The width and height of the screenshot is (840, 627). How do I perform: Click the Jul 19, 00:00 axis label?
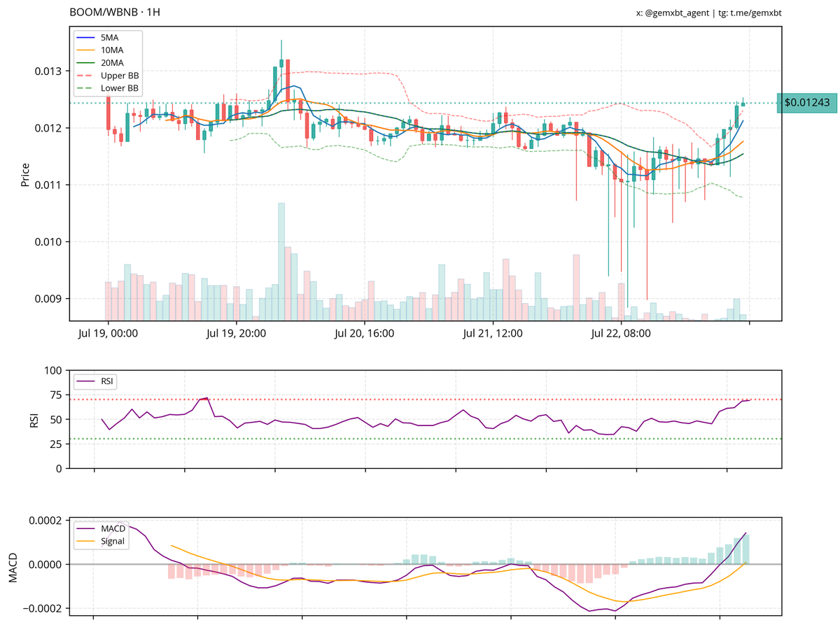[107, 334]
